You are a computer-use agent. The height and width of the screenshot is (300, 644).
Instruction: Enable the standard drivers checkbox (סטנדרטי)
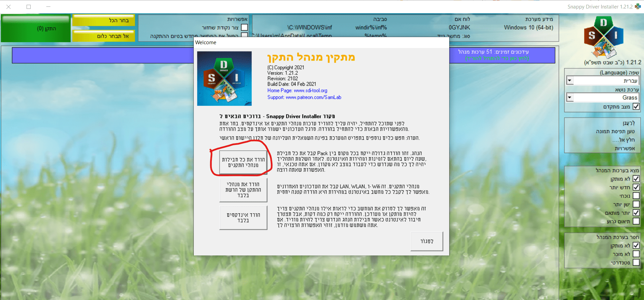(636, 262)
